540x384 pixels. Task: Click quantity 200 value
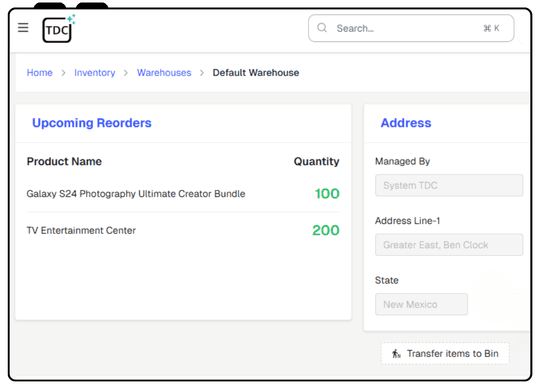click(x=326, y=230)
